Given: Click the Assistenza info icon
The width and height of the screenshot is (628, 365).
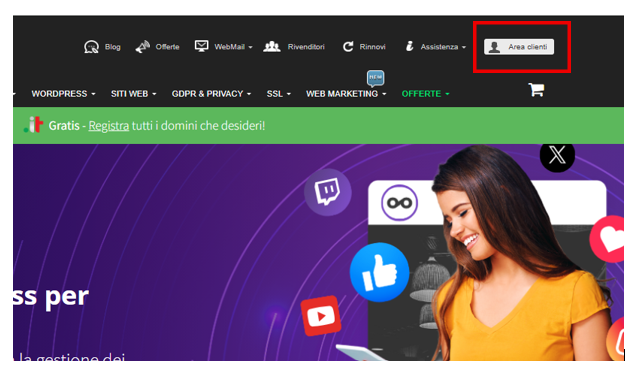Looking at the screenshot, I should tap(409, 46).
